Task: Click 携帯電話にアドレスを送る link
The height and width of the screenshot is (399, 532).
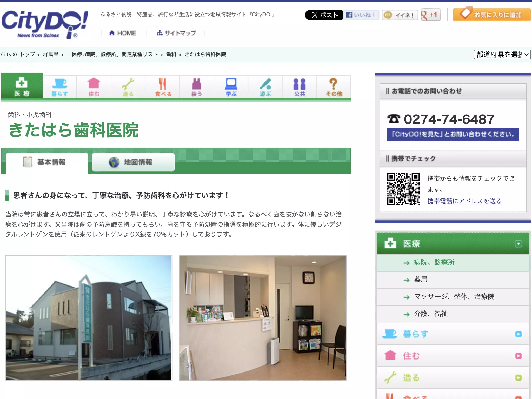Action: click(x=464, y=201)
